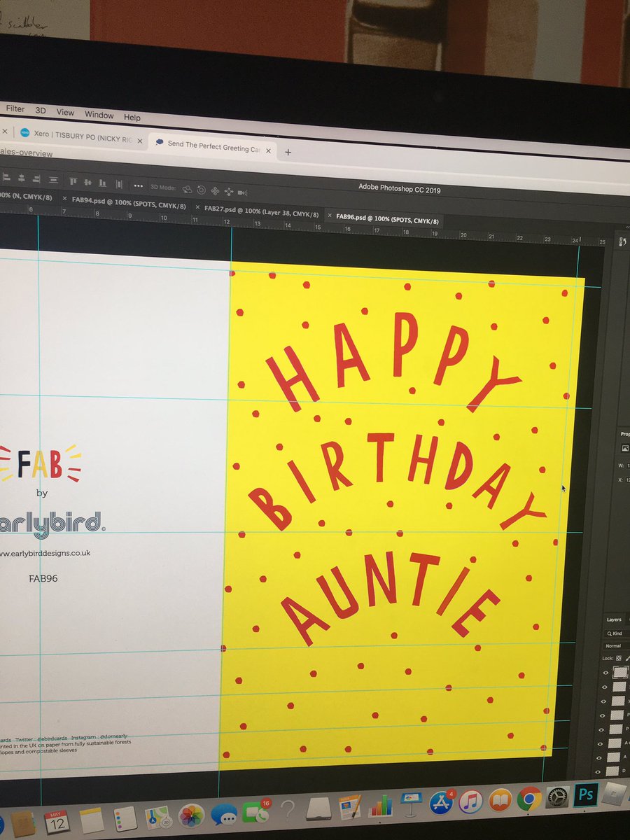Click the FAB logo on card back
Screen dimensions: 630x840
[41, 465]
